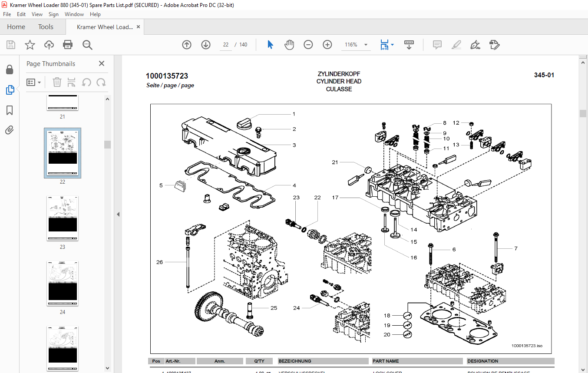
Task: Click the insert page break icon
Action: [72, 82]
